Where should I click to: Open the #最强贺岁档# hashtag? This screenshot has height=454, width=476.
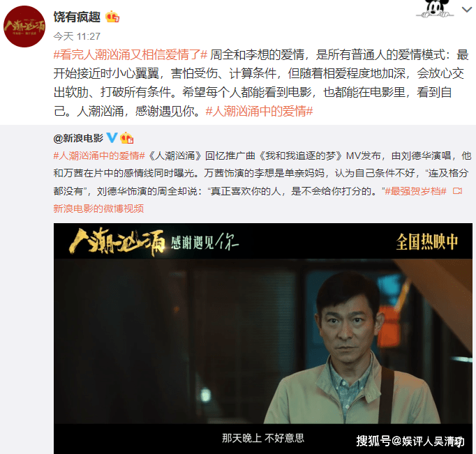[415, 191]
